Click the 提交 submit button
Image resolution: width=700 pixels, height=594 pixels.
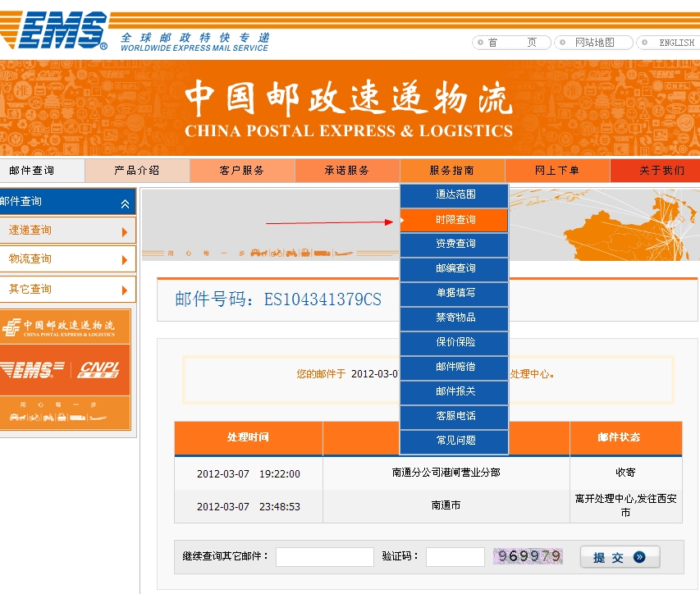(x=620, y=557)
